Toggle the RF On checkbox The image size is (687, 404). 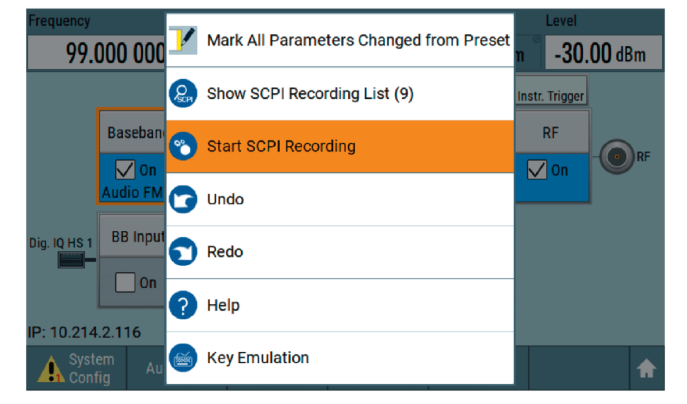tap(537, 170)
